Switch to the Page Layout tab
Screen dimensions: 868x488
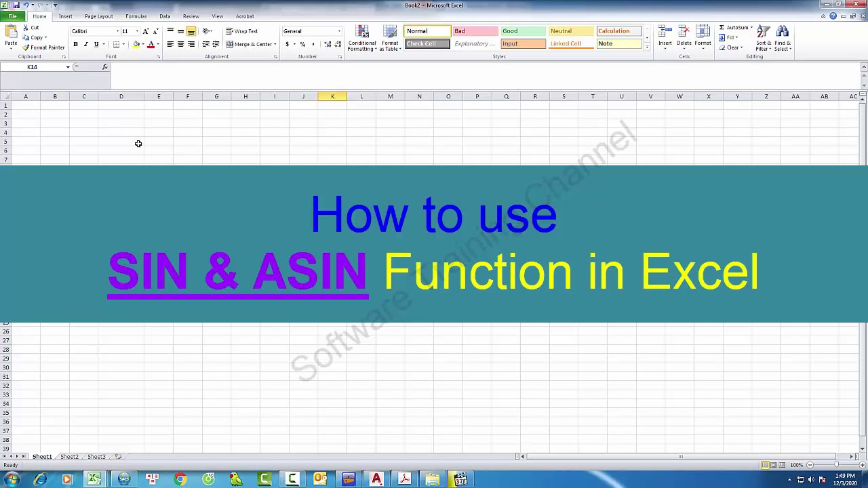[99, 16]
